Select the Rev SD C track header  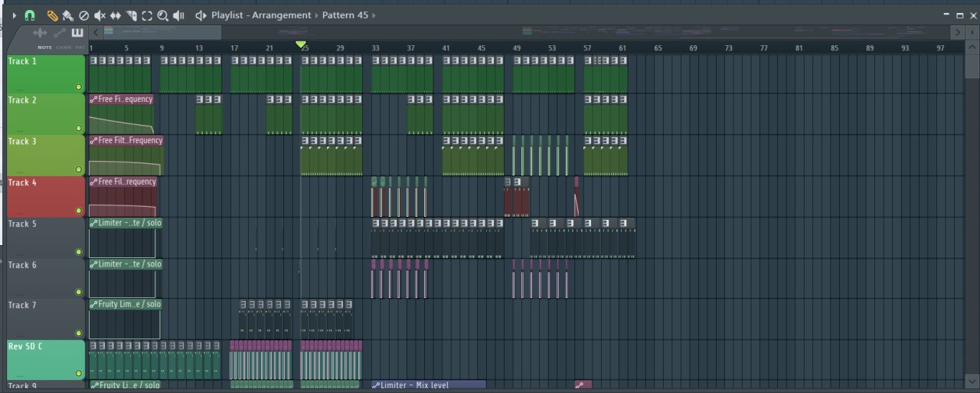[45, 360]
